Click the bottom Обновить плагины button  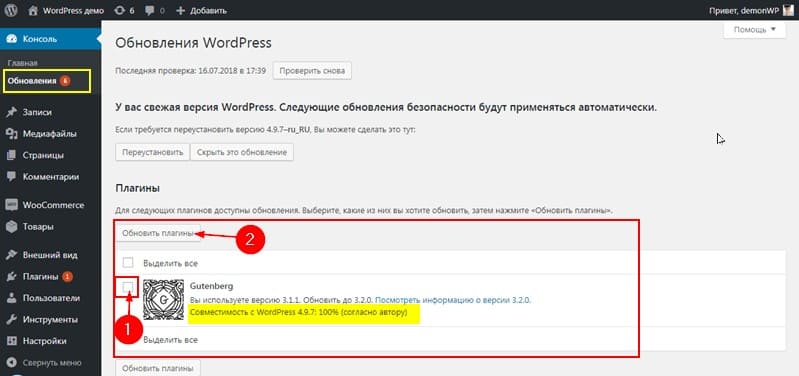point(158,368)
